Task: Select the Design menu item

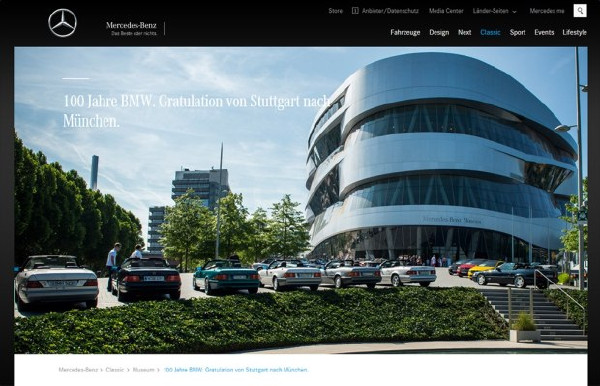Action: 439,33
